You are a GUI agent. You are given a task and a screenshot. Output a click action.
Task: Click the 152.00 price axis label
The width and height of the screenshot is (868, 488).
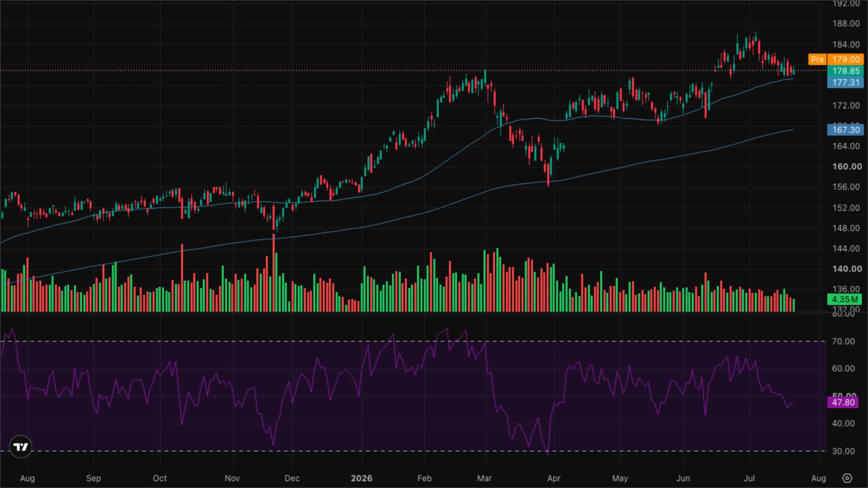click(x=846, y=208)
